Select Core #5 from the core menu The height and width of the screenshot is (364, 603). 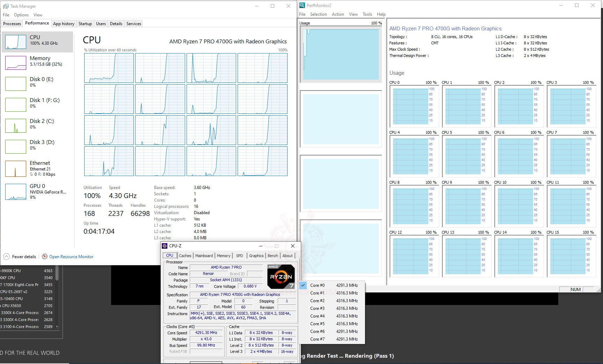click(x=332, y=324)
